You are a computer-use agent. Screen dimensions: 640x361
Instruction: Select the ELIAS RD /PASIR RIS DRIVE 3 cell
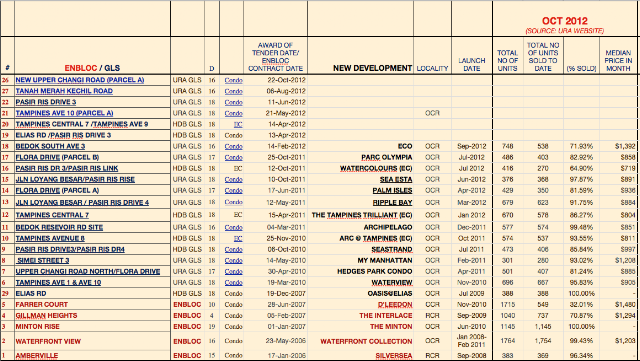click(x=63, y=135)
